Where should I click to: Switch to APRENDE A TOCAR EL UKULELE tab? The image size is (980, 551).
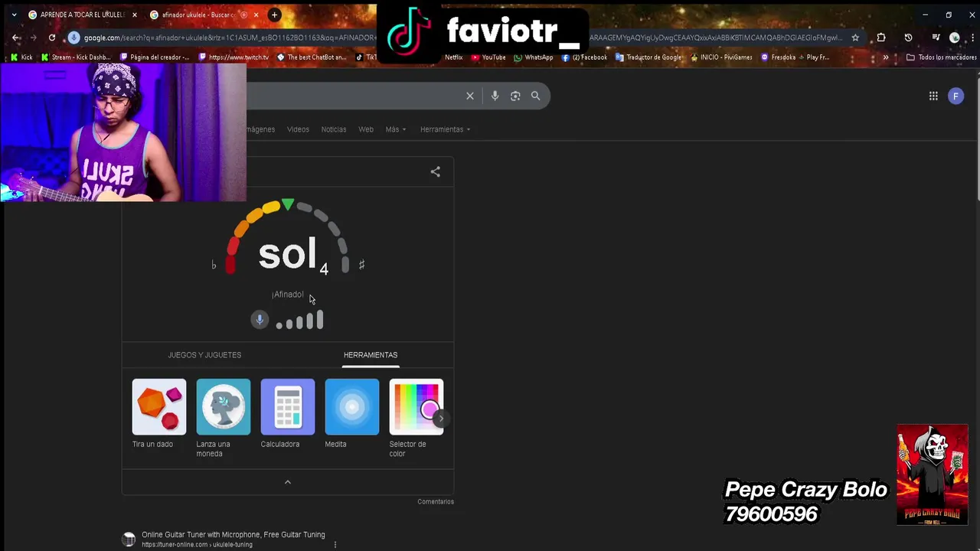click(x=83, y=15)
